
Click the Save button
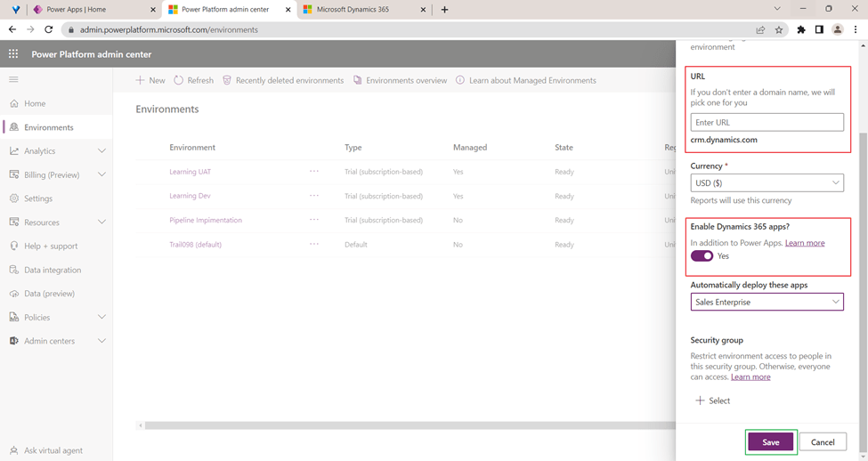point(770,442)
